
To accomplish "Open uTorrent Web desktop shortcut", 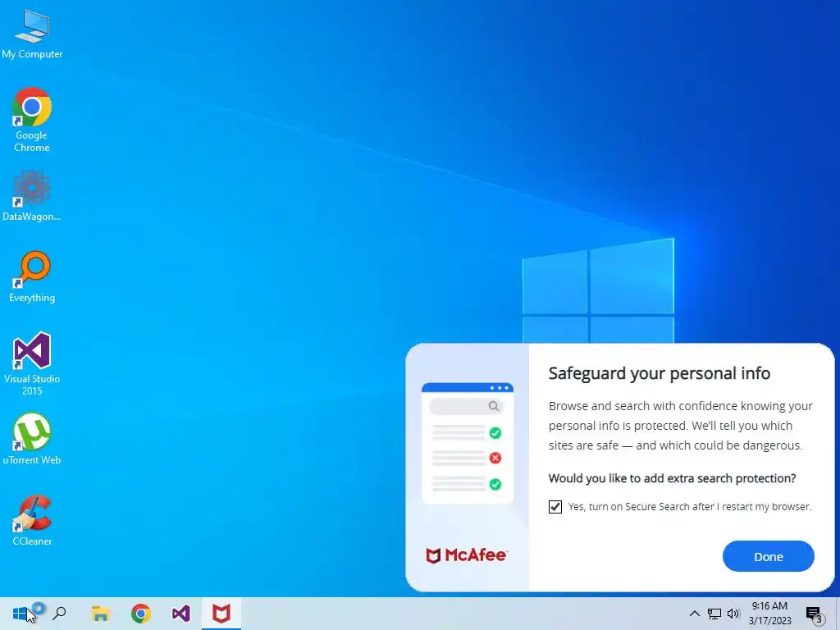I will tap(32, 439).
